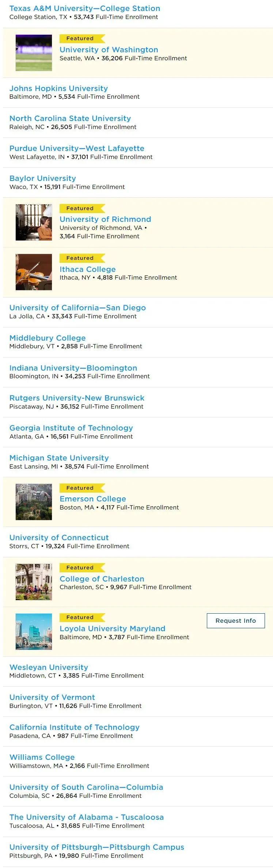
Task: Open the Texas A&M University—College Station link
Action: [x=85, y=8]
